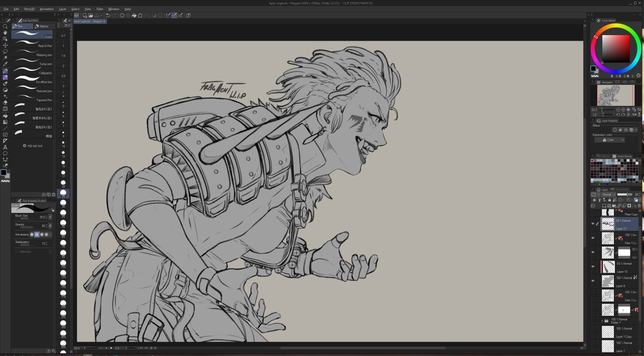Viewport: 644px width, 356px height.
Task: Open the Expression color dropdown
Action: pos(610,140)
